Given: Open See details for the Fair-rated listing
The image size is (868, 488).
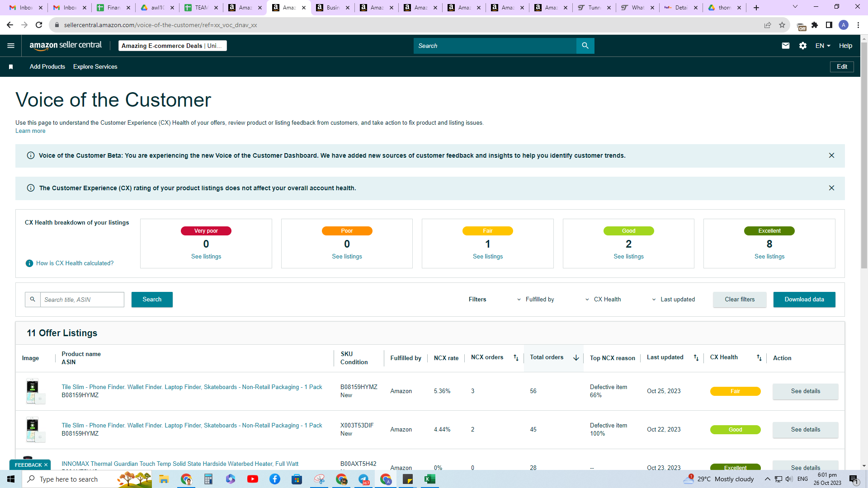Looking at the screenshot, I should pos(805,391).
